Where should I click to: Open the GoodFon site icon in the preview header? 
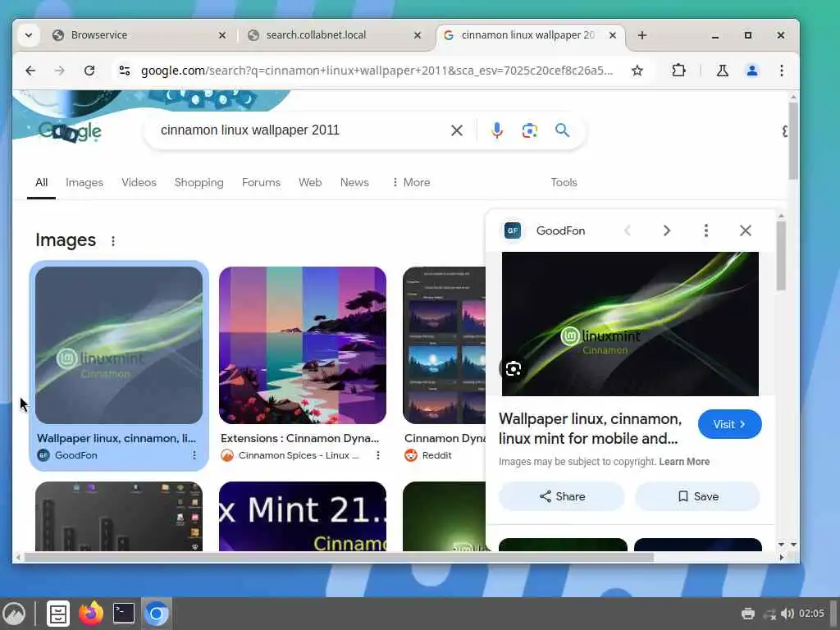pyautogui.click(x=513, y=231)
